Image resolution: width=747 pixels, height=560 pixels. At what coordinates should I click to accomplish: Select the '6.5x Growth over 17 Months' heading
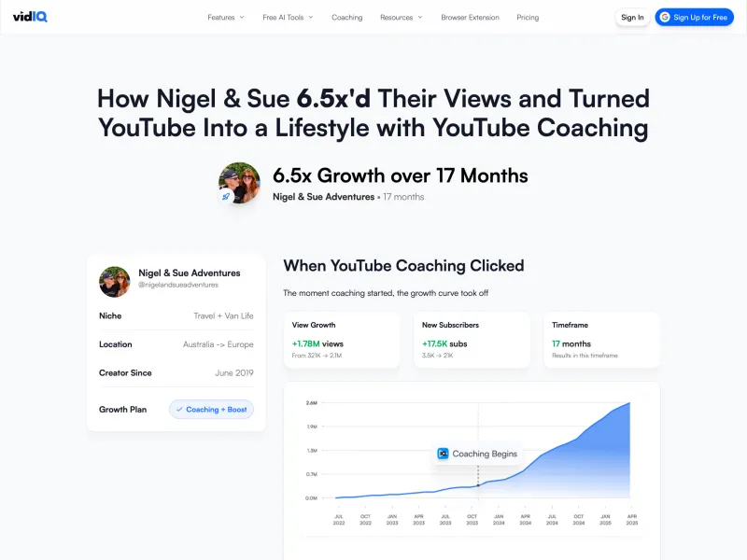click(x=401, y=175)
